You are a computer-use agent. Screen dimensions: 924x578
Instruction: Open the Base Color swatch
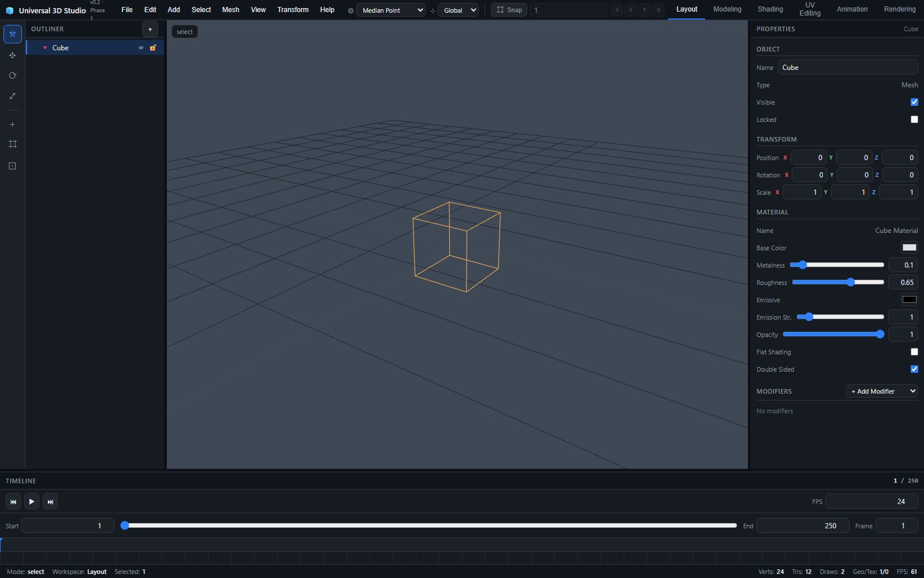tap(910, 247)
